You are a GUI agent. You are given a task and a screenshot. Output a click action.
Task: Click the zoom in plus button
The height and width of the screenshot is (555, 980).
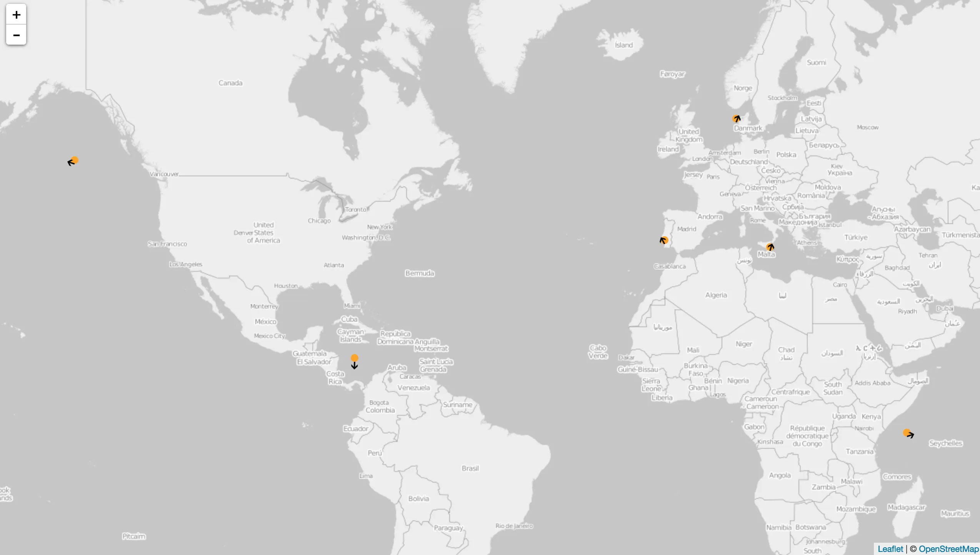point(16,15)
